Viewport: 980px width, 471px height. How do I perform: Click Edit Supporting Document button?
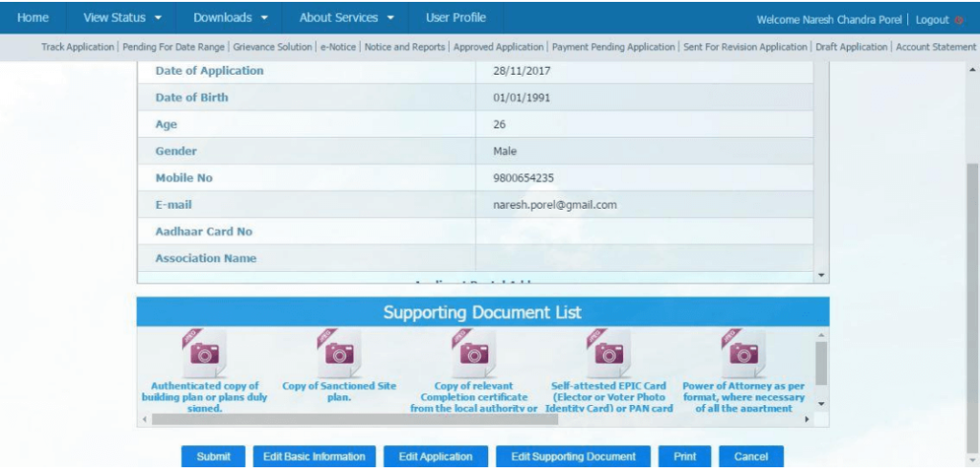tap(573, 457)
